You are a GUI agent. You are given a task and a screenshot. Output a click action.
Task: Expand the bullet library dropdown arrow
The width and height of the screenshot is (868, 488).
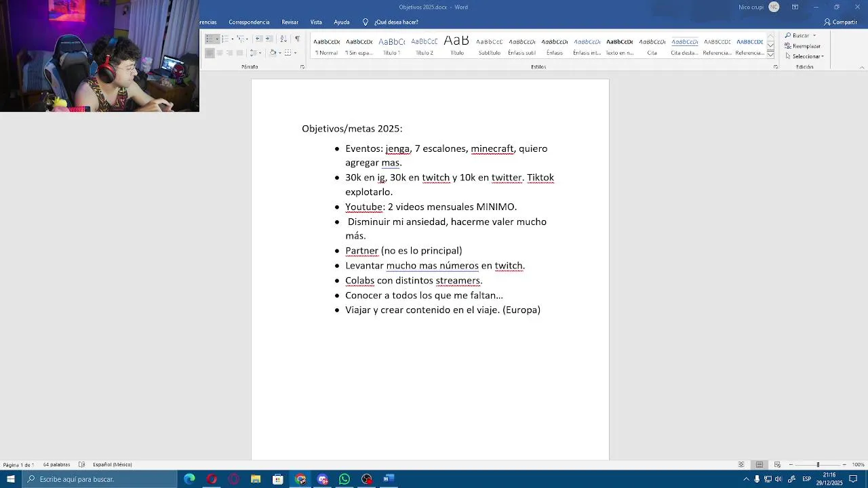[x=217, y=39]
